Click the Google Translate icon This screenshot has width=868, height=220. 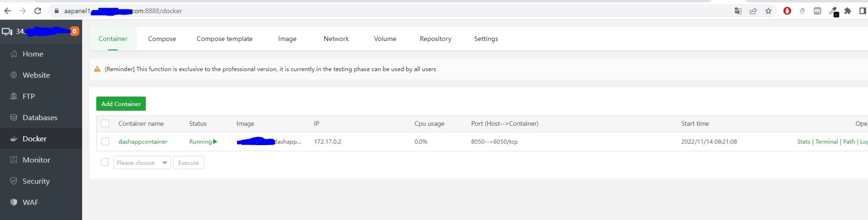(x=738, y=11)
